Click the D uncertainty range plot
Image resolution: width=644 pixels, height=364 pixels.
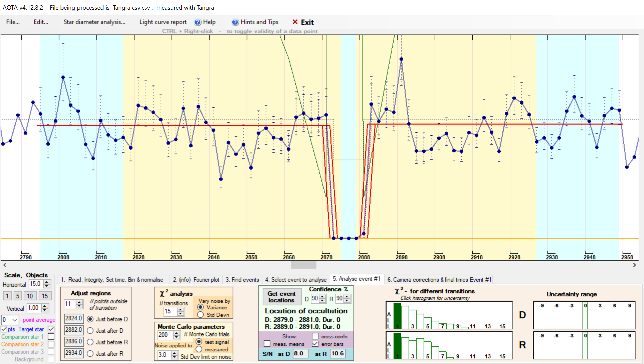tap(585, 315)
